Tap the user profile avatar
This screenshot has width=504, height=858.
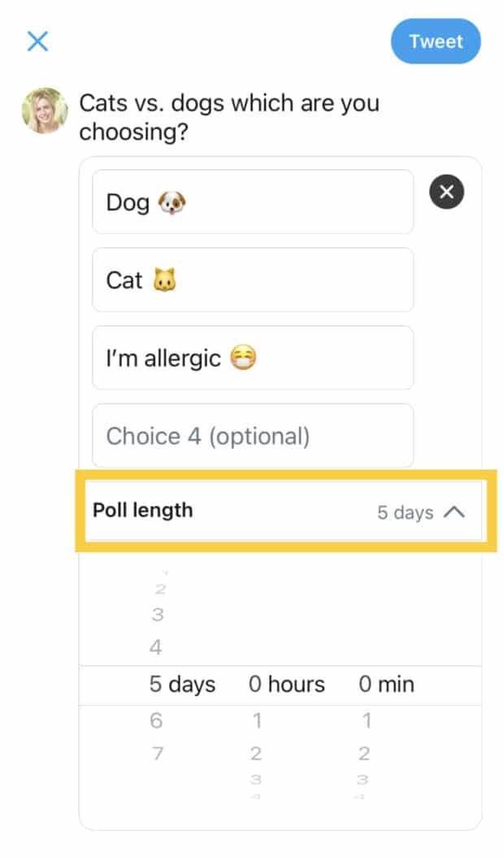(x=44, y=111)
